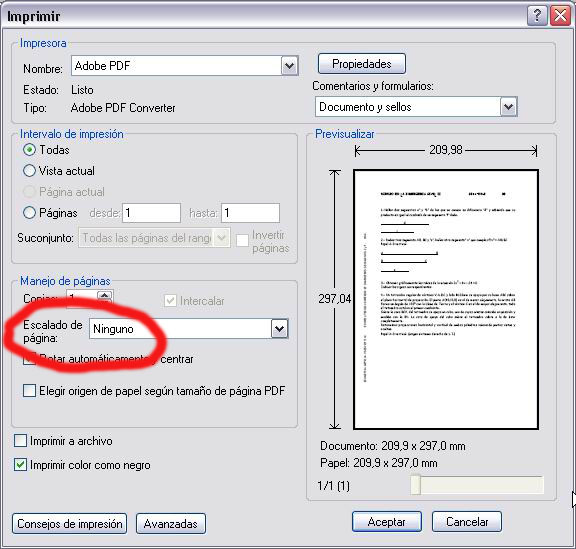
Task: Increase copies with the up spinner arrow
Action: 105,295
